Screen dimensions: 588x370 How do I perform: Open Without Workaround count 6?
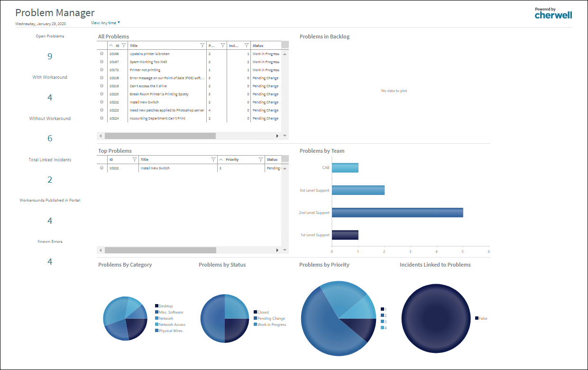50,139
